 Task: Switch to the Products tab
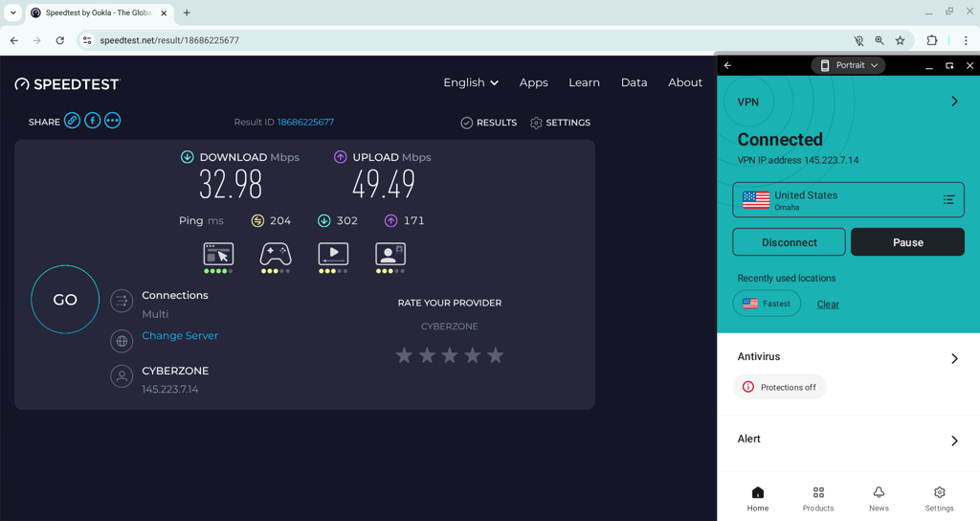pos(818,498)
